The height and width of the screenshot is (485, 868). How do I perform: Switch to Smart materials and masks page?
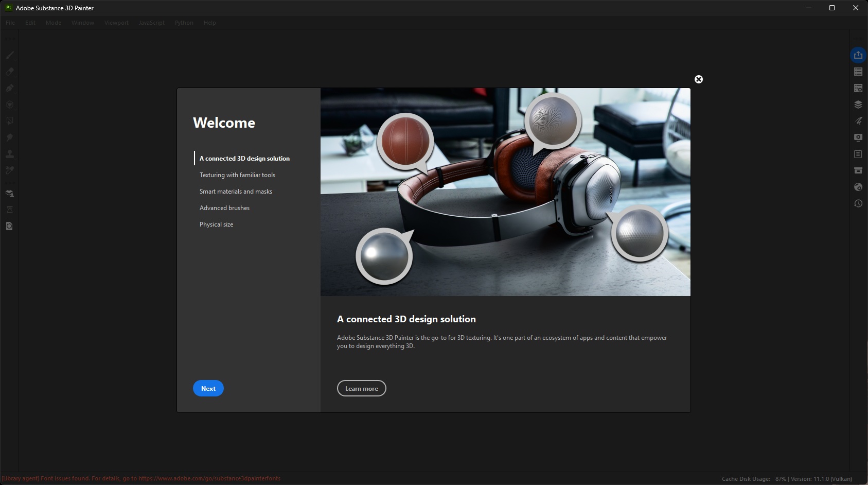(x=236, y=192)
